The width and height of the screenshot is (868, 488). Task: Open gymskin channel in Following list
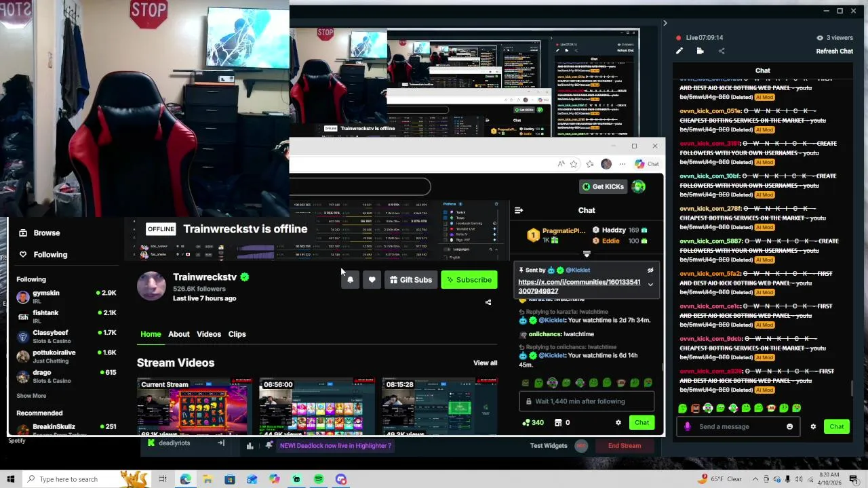(66, 297)
